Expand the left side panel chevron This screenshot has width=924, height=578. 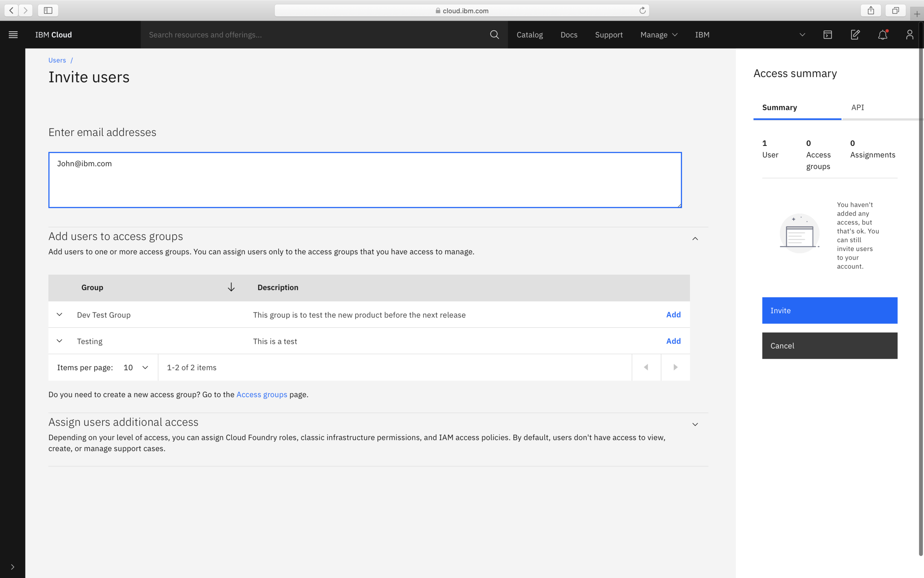click(13, 567)
